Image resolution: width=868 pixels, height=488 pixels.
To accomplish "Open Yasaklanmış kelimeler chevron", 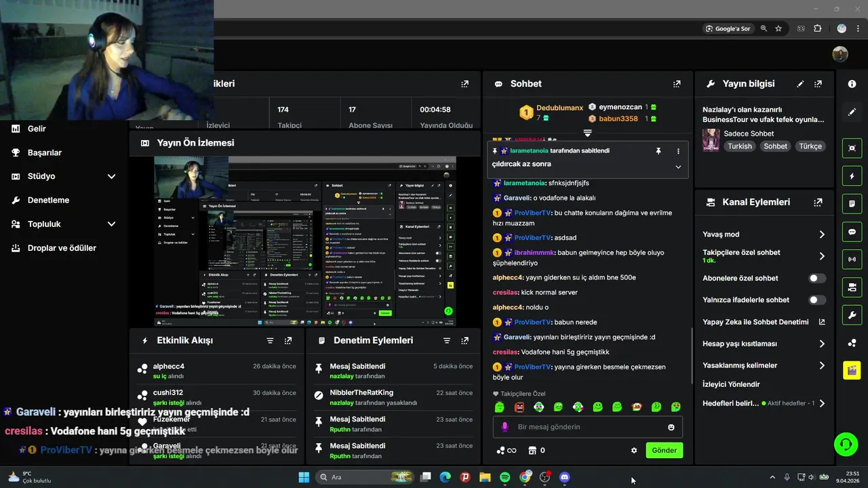I will [x=822, y=365].
